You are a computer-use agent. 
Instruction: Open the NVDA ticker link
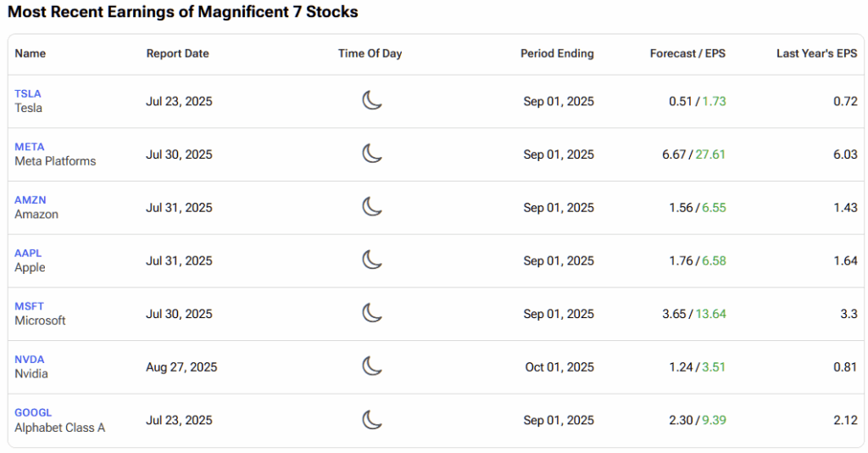(30, 360)
